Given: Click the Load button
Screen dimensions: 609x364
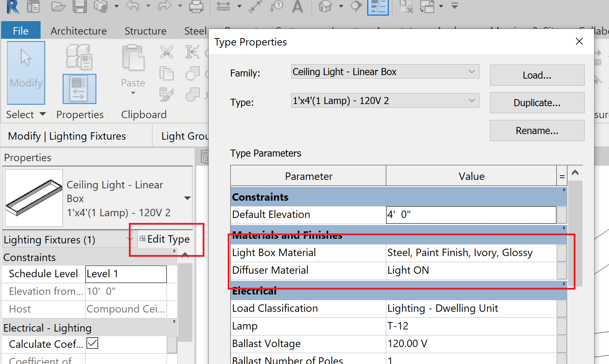Looking at the screenshot, I should [537, 75].
